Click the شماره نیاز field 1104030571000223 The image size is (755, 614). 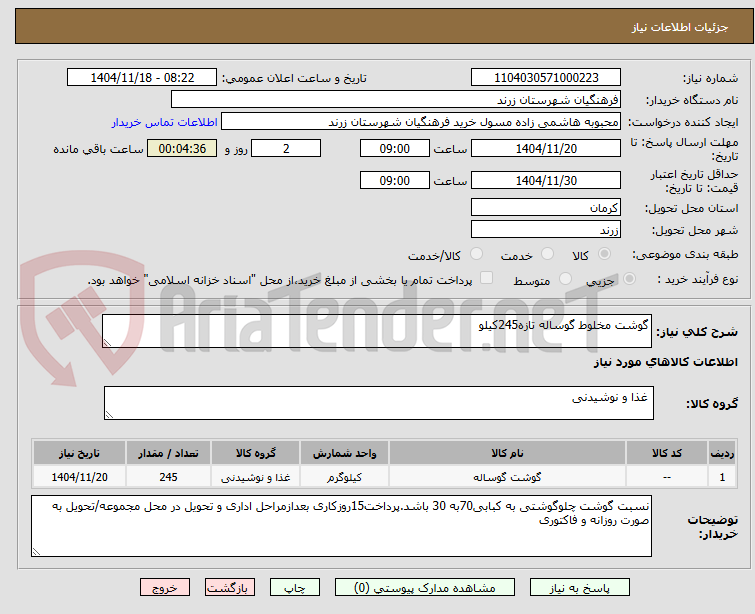click(x=546, y=78)
